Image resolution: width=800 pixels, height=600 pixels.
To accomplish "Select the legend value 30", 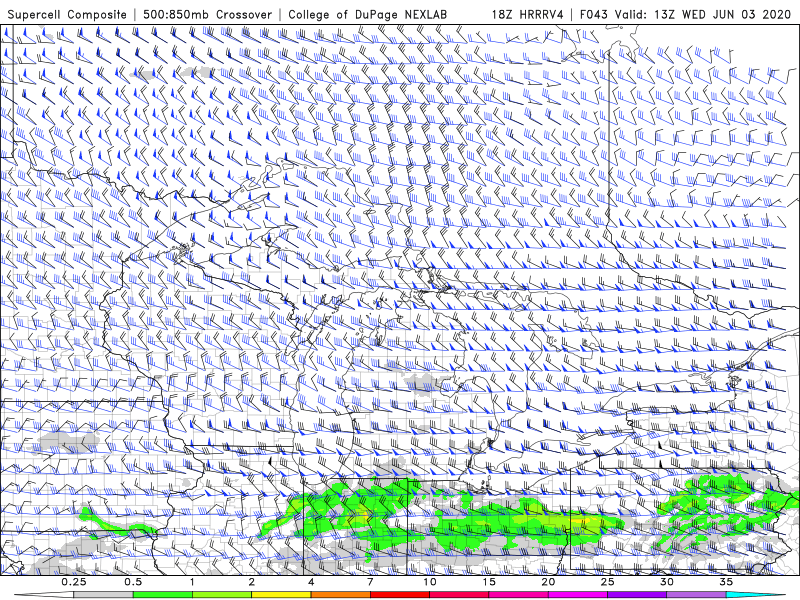I will point(666,582).
